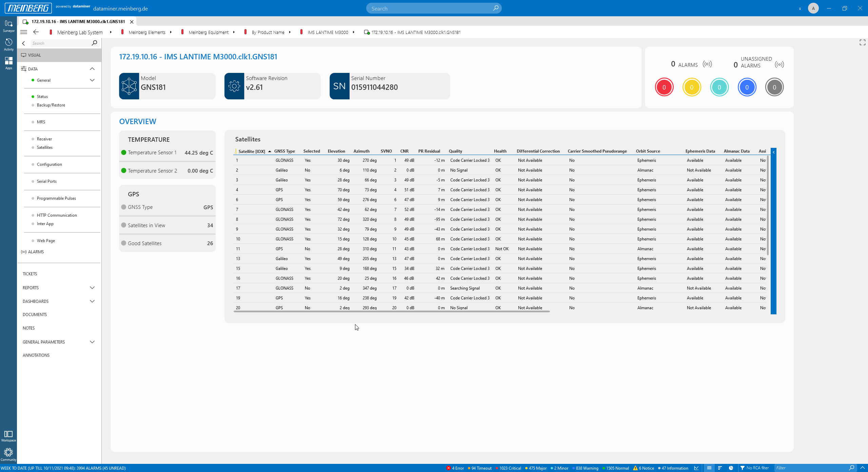Click the gray alarm counter circle
The height and width of the screenshot is (472, 868).
click(x=774, y=87)
